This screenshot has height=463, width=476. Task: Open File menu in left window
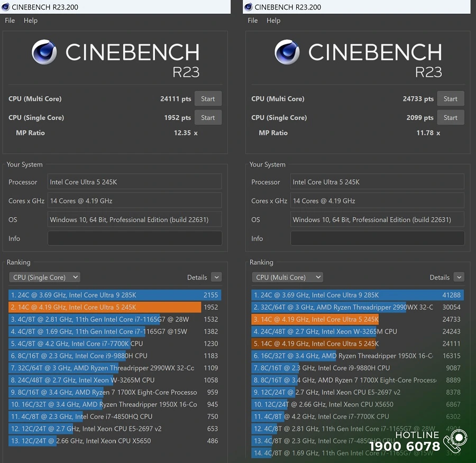click(x=10, y=20)
